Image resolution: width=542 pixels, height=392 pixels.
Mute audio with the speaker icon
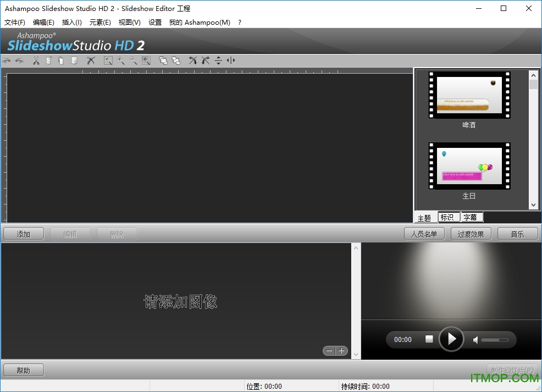pos(476,340)
